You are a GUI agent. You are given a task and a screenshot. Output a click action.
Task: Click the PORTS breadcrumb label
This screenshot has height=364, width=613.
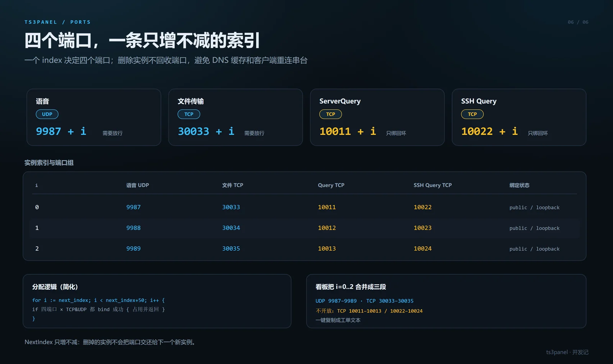80,22
